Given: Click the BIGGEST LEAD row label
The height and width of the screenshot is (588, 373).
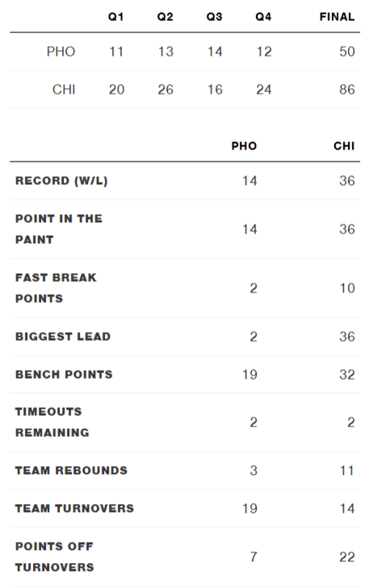Looking at the screenshot, I should click(x=63, y=336).
